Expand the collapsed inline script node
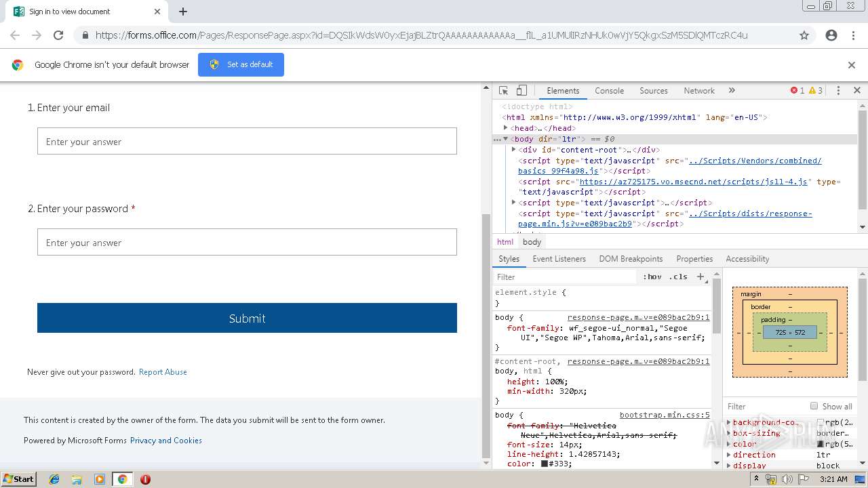Screen dimensions: 868x488 [x=514, y=202]
